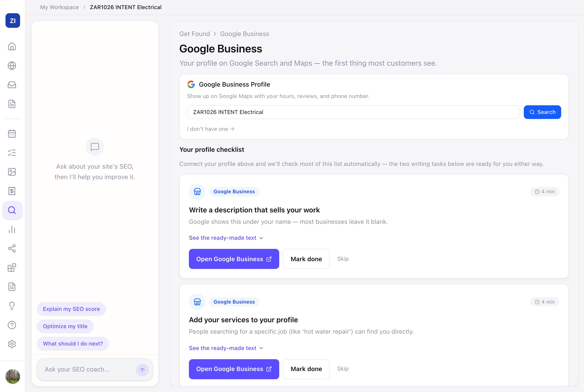
Task: Open the image gallery icon
Action: pyautogui.click(x=12, y=172)
